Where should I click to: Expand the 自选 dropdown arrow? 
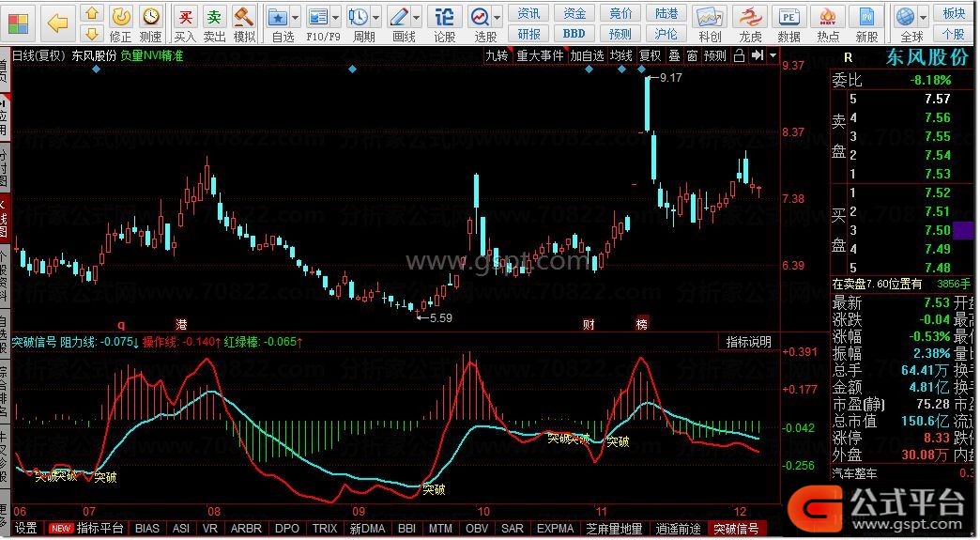click(x=295, y=17)
